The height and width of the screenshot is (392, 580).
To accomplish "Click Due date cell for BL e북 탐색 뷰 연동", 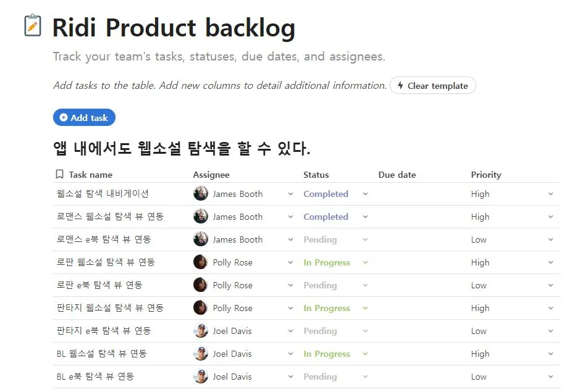I will [x=422, y=377].
